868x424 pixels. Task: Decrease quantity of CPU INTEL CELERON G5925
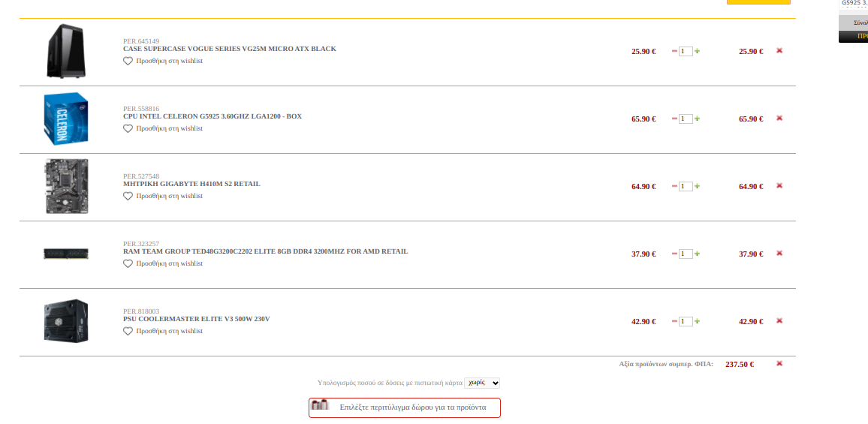pos(674,119)
